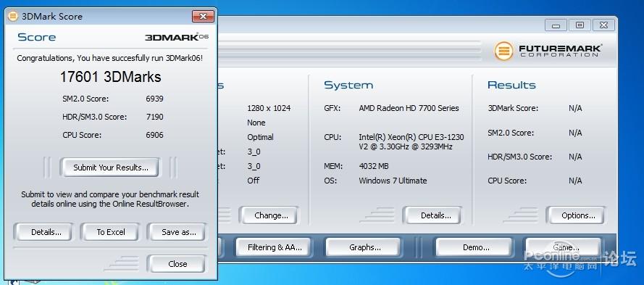Click Submit Your Results button
The image size is (644, 285).
coord(110,168)
